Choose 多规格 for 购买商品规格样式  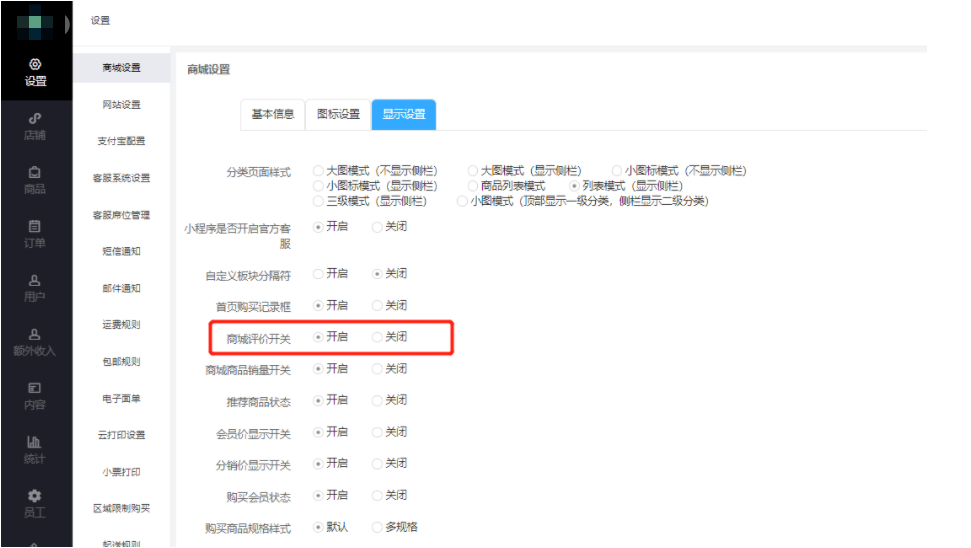[377, 528]
